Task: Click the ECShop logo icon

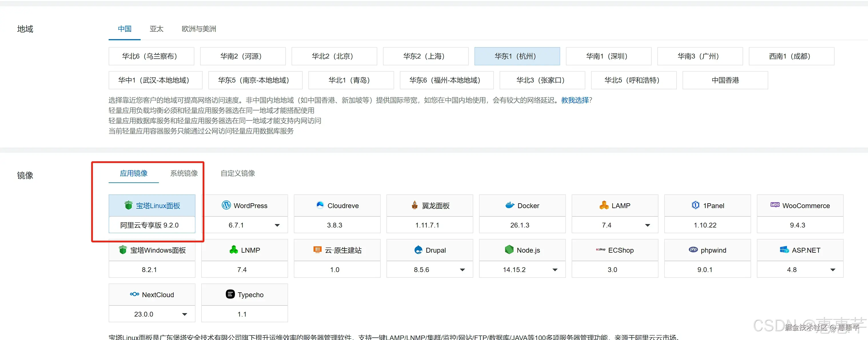Action: click(600, 250)
